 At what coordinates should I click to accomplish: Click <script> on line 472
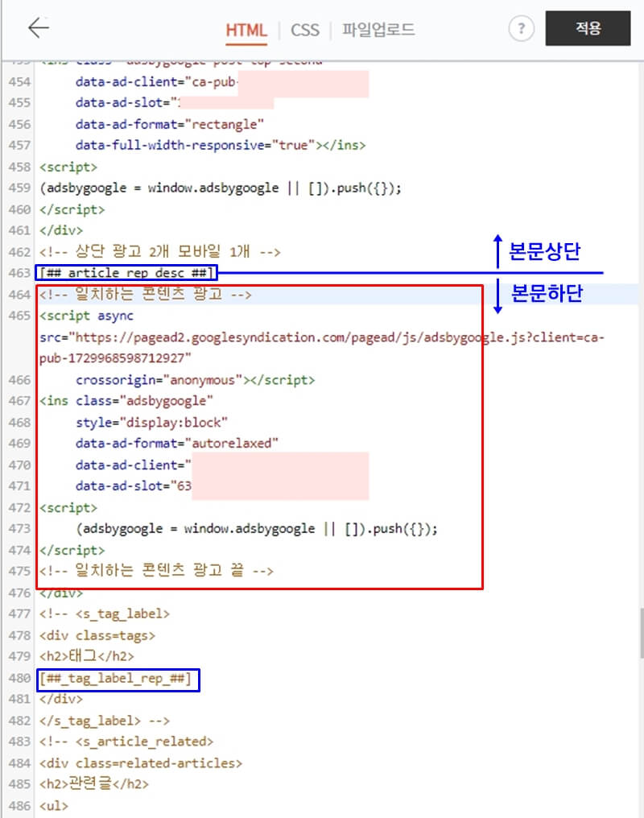click(x=68, y=508)
